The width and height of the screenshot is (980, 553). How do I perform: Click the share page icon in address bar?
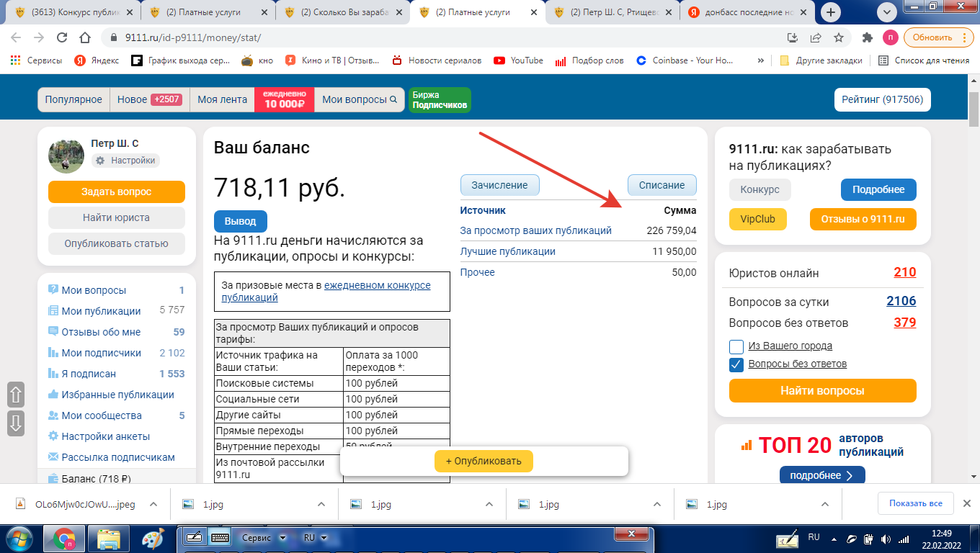816,37
